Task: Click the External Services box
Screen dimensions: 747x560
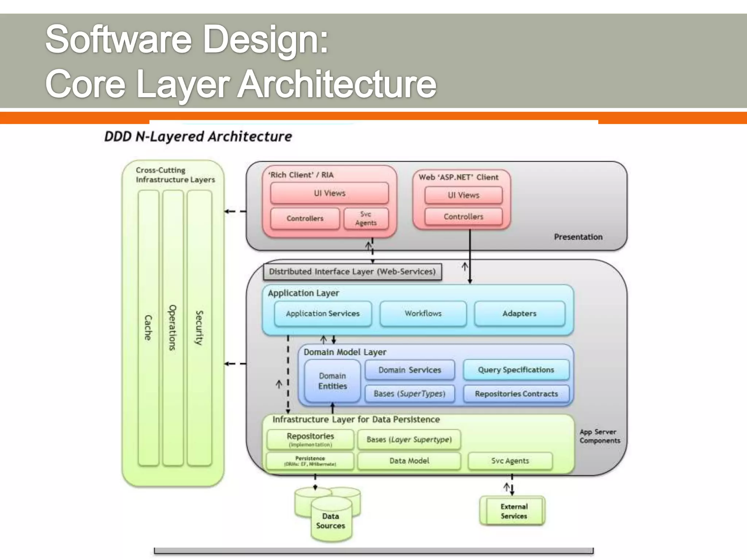Action: [514, 511]
